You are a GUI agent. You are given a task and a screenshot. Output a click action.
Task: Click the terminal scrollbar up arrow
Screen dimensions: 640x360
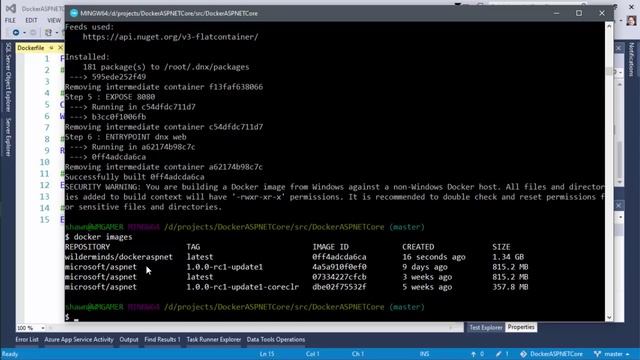(x=609, y=26)
